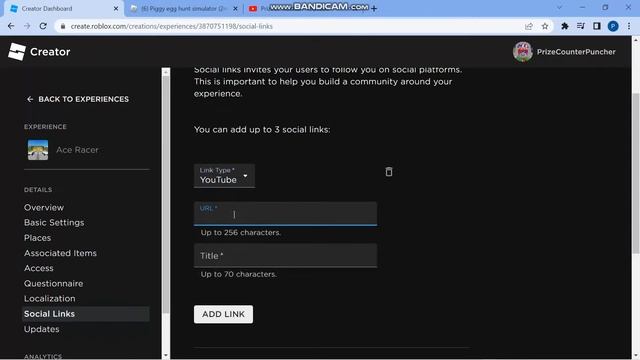
Task: Click the PrizeCounterPuncher profile avatar
Action: [x=522, y=52]
